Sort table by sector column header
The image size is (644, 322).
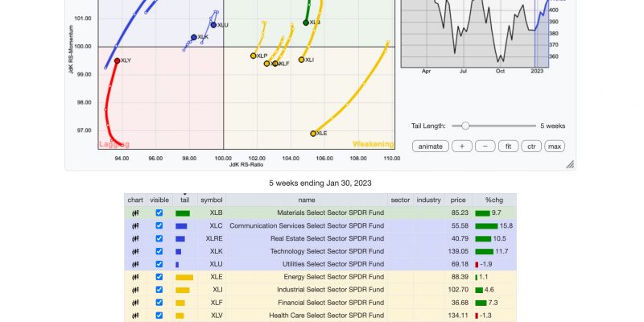click(x=400, y=200)
